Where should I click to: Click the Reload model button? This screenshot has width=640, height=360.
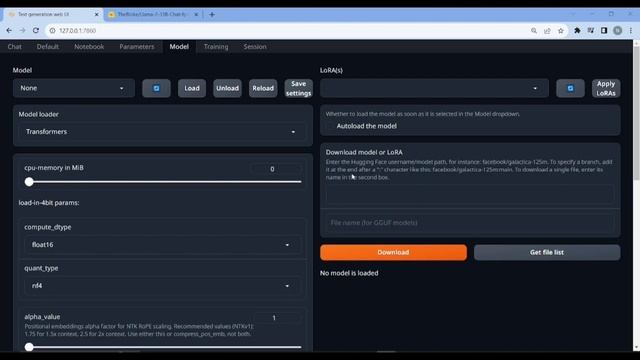[263, 88]
